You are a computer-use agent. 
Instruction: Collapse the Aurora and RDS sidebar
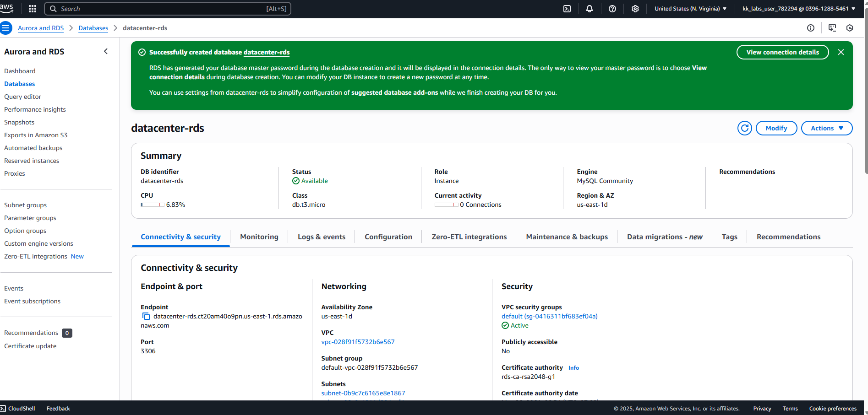pyautogui.click(x=106, y=51)
